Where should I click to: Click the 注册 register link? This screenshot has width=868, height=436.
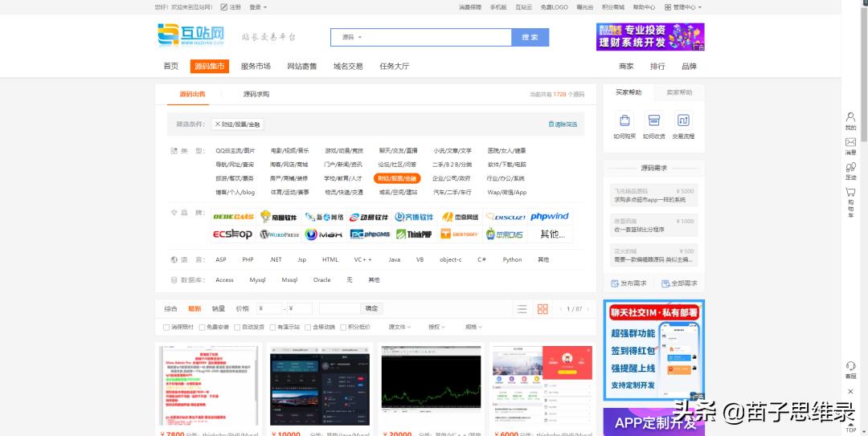tap(231, 7)
